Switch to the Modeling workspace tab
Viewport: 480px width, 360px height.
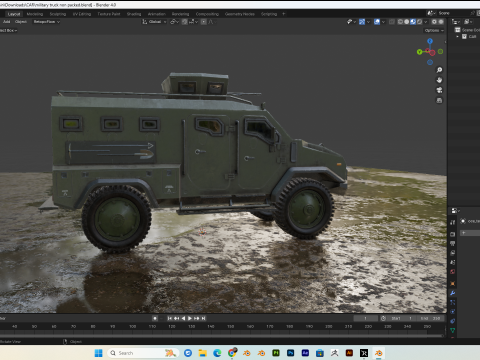click(35, 14)
